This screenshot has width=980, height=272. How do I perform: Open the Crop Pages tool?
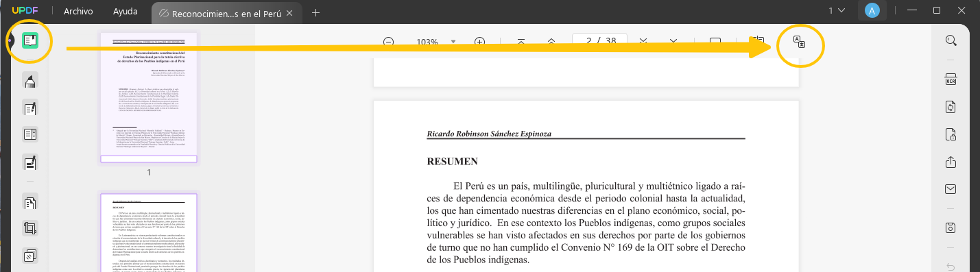tap(30, 229)
